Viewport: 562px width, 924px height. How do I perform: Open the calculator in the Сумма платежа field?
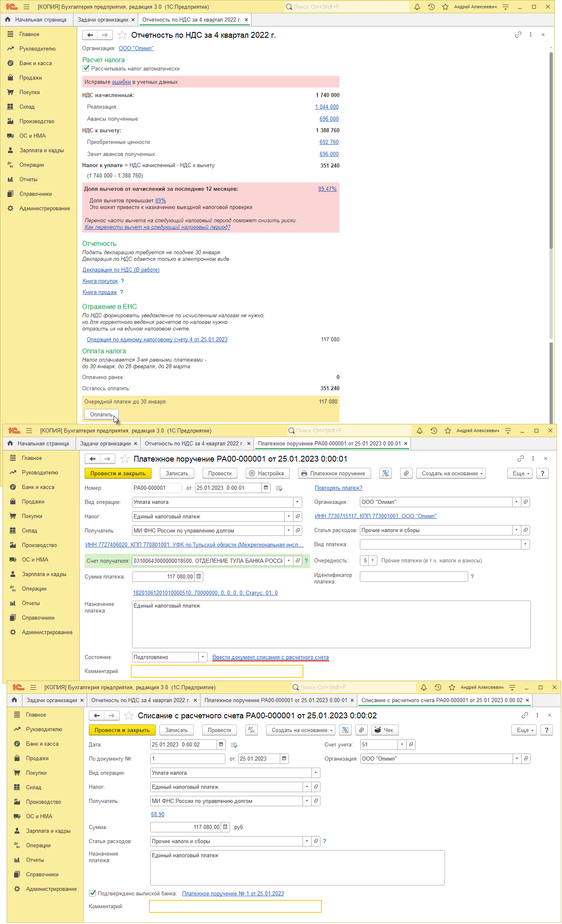(199, 576)
